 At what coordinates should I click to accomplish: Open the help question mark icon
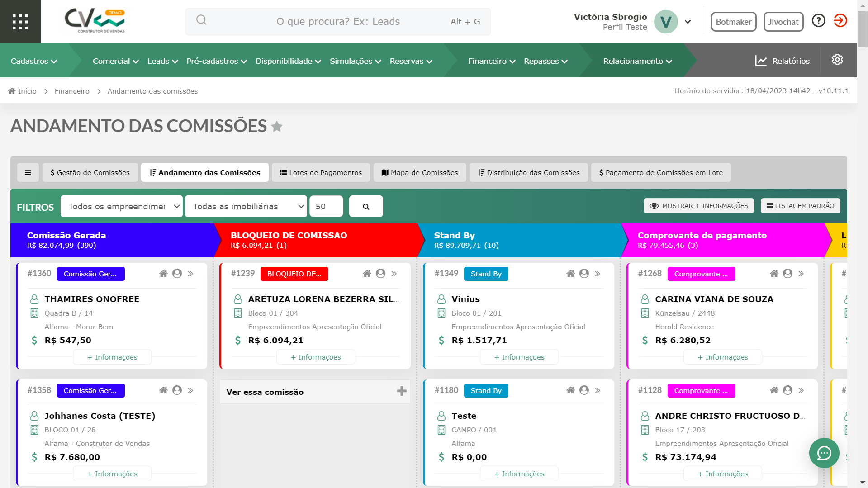pyautogui.click(x=818, y=21)
